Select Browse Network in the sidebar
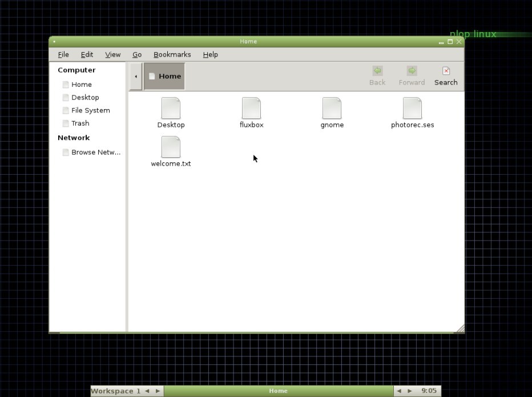Image resolution: width=532 pixels, height=397 pixels. (x=91, y=152)
